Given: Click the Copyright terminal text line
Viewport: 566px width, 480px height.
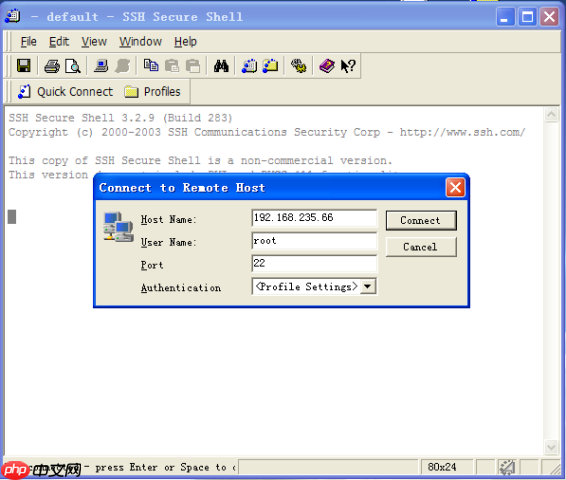Looking at the screenshot, I should pyautogui.click(x=267, y=132).
